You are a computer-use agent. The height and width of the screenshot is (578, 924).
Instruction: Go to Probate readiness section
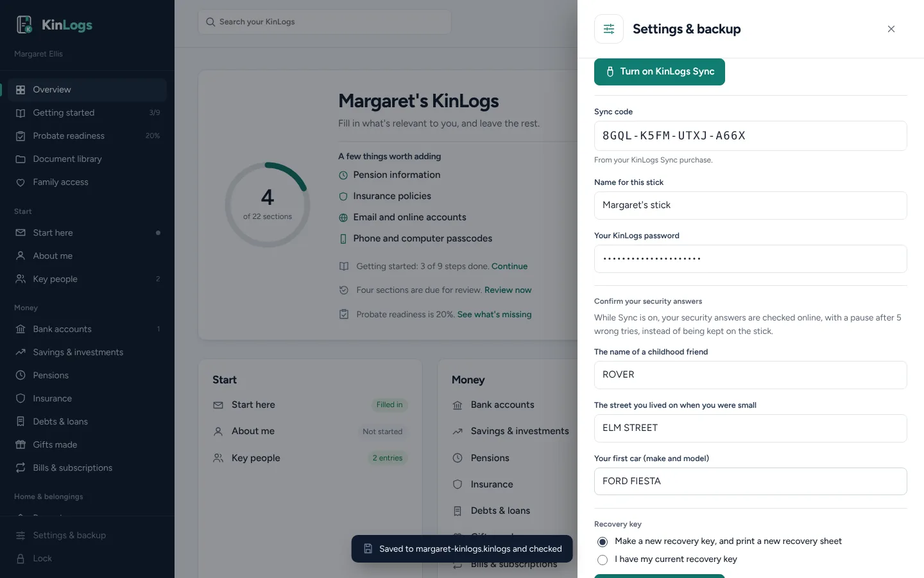[87, 136]
